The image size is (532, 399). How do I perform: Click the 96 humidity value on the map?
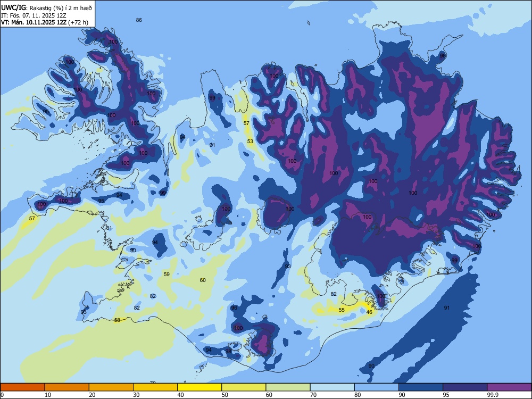coord(234,307)
